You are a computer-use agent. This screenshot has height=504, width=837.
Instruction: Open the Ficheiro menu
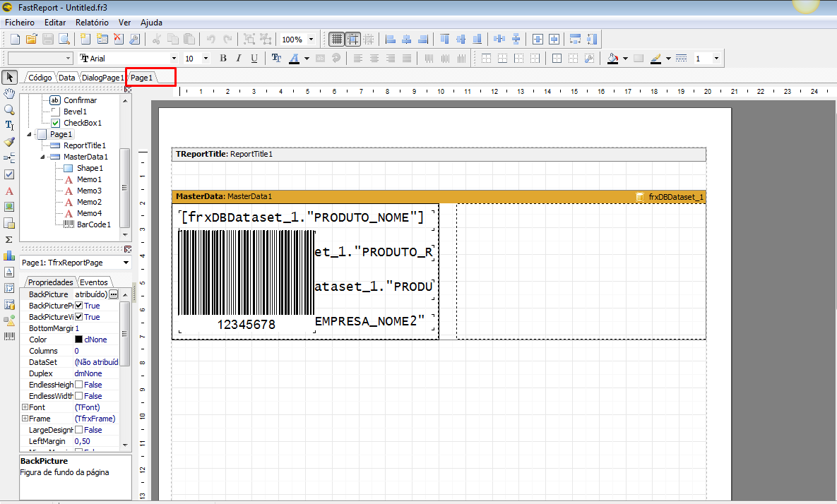click(20, 23)
